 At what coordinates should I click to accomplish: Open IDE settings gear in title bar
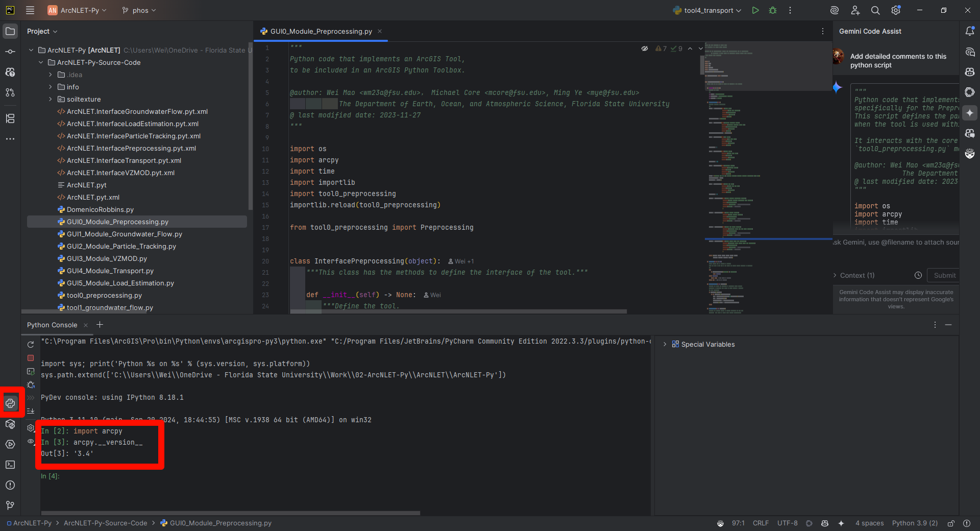[896, 10]
